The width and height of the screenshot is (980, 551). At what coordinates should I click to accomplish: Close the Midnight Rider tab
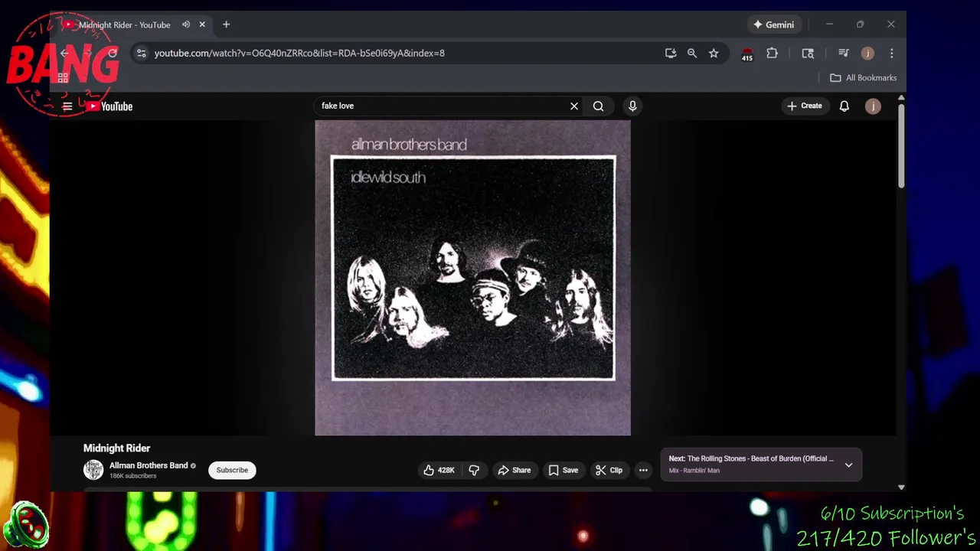[x=202, y=24]
